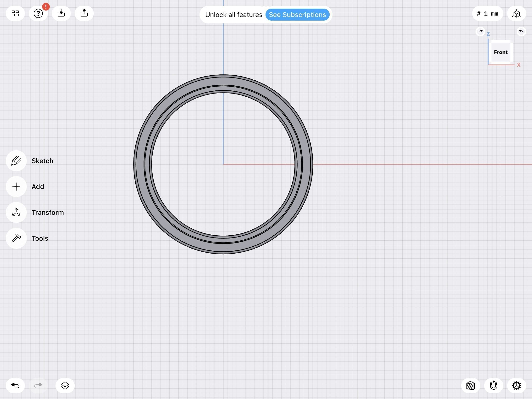
Task: Click the Tools label
Action: click(x=40, y=238)
